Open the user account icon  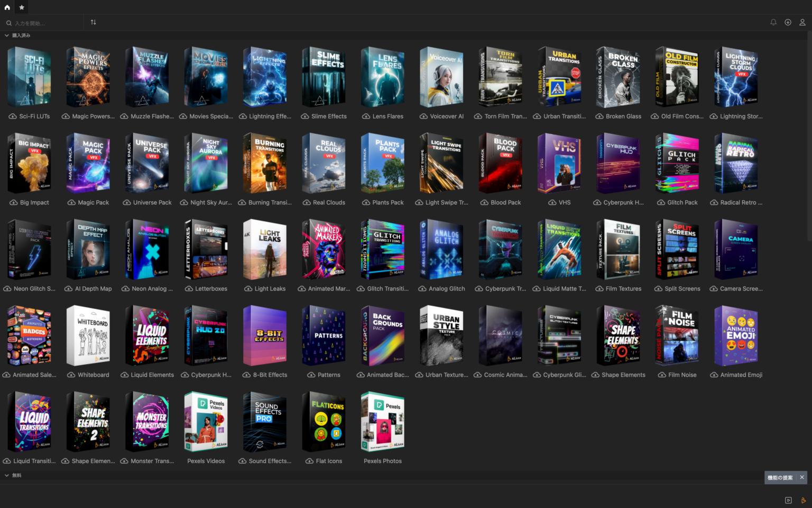[x=802, y=22]
